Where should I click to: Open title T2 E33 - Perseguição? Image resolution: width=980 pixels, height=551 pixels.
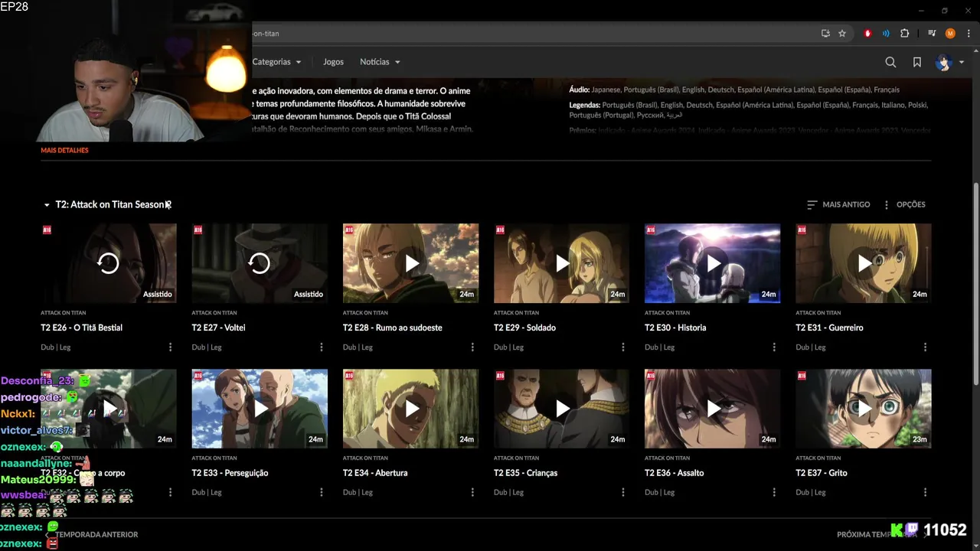230,473
